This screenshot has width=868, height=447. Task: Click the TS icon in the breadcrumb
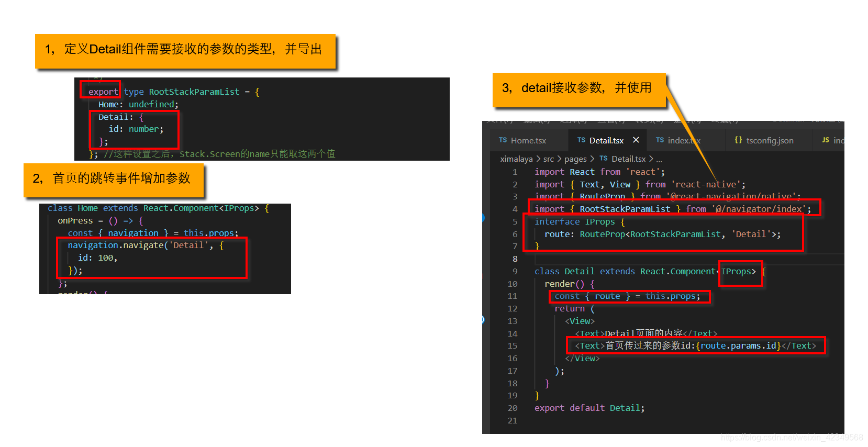point(604,159)
